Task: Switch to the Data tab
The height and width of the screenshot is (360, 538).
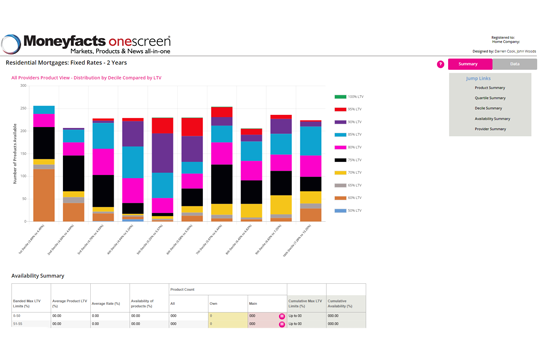Action: point(515,64)
